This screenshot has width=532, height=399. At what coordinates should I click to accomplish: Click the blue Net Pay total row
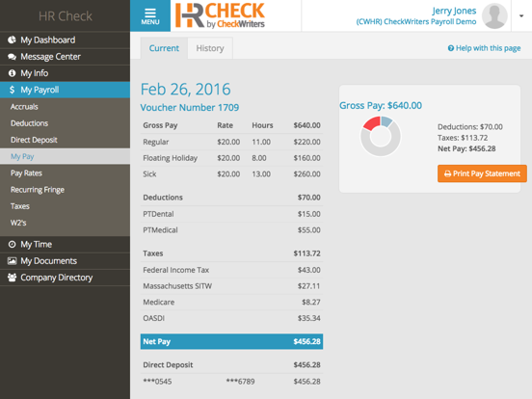[x=231, y=341]
